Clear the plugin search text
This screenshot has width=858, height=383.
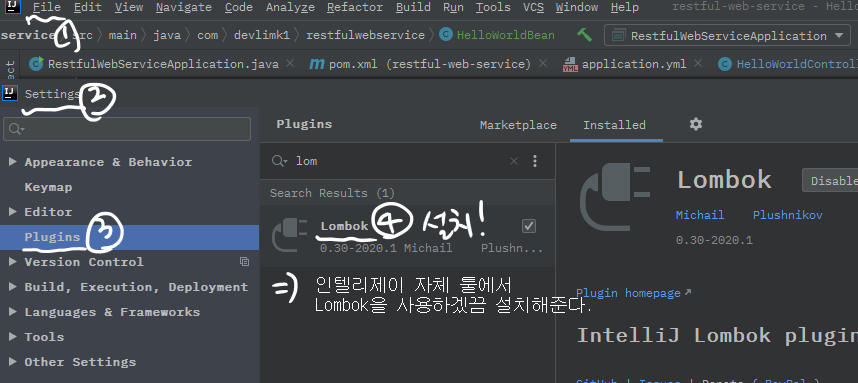pos(514,161)
